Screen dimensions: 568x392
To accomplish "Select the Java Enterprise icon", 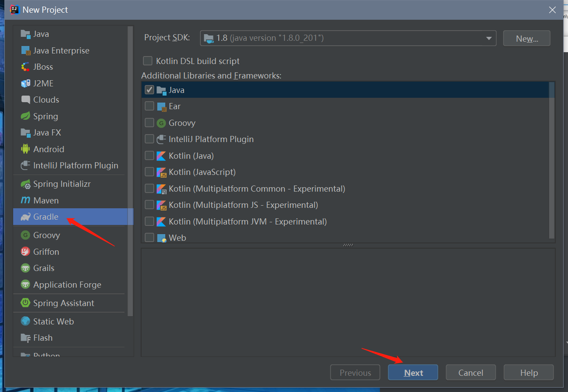I will pyautogui.click(x=25, y=50).
